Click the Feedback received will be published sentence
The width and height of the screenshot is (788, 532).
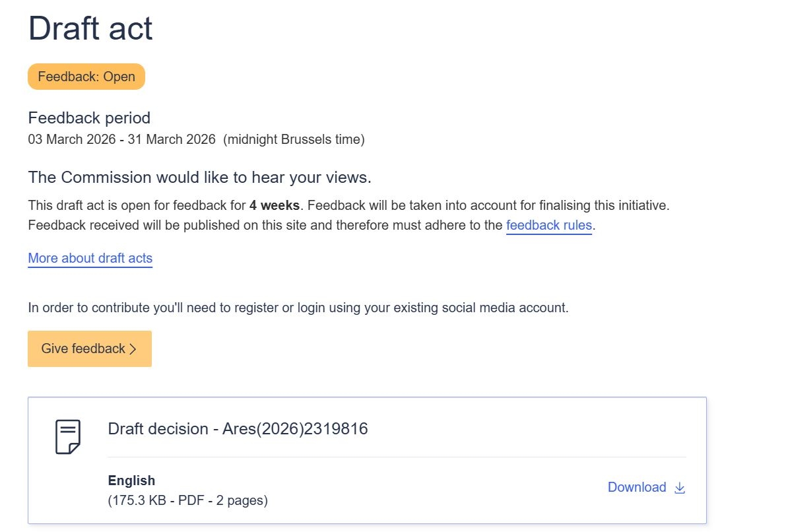tap(264, 225)
